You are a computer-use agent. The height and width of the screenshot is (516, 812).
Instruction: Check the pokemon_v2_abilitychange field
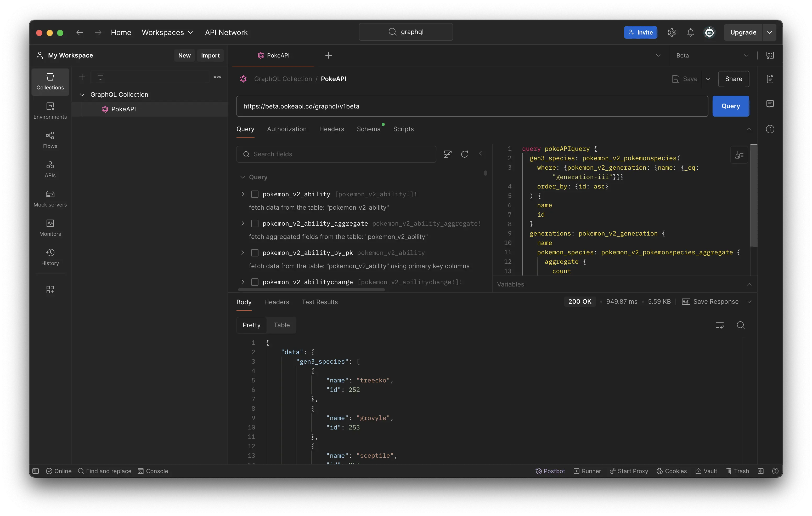[255, 282]
